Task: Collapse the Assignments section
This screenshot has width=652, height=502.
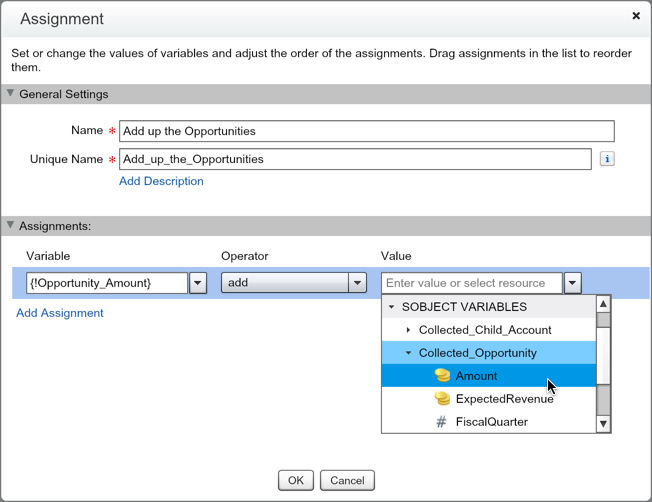Action: point(11,226)
